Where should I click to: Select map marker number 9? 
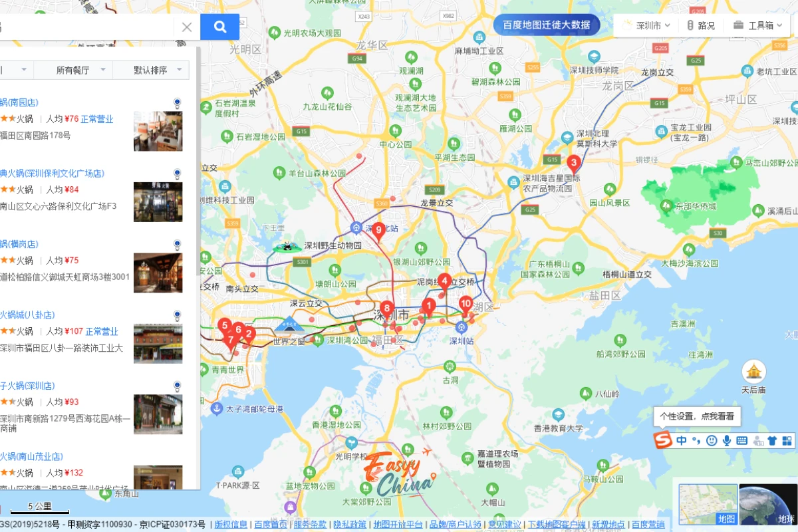click(378, 232)
